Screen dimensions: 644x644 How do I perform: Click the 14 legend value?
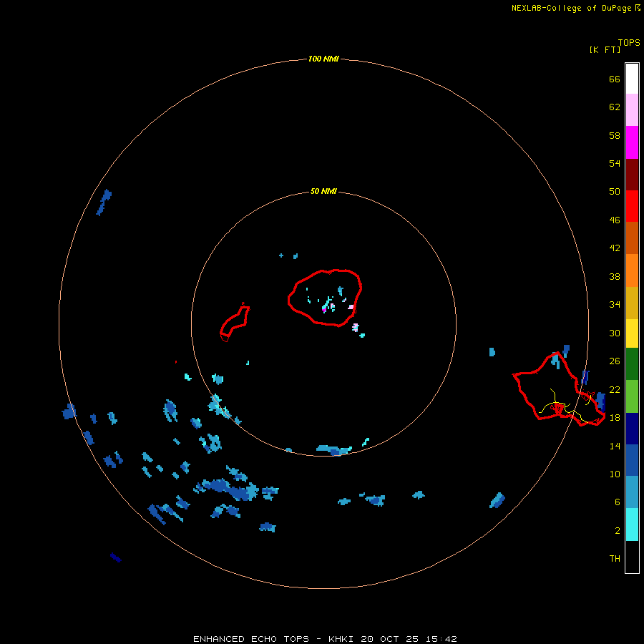point(615,446)
